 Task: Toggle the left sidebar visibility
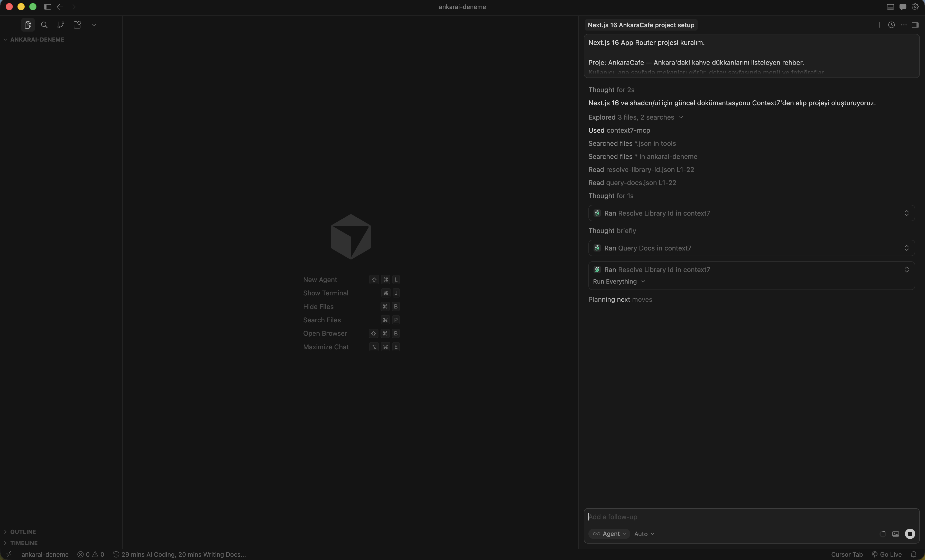coord(47,7)
